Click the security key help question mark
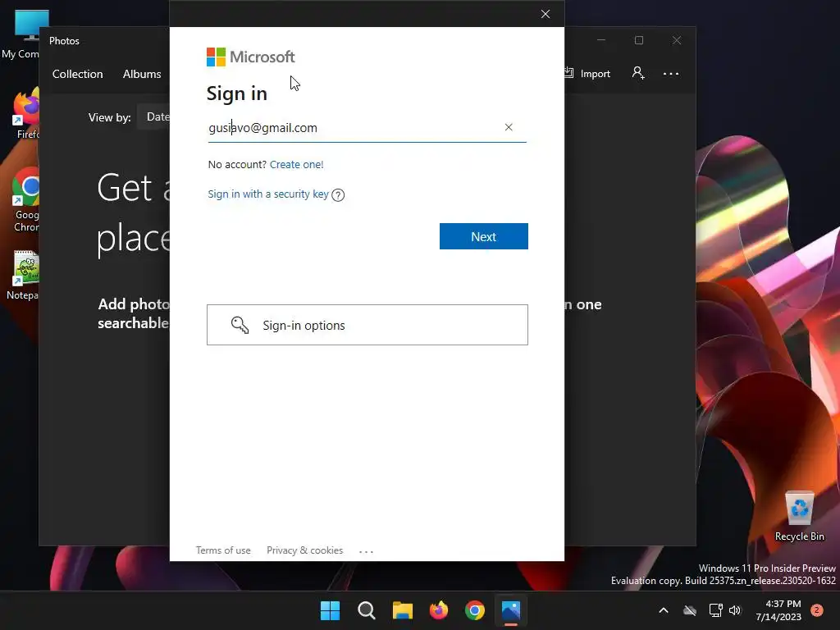 338,195
